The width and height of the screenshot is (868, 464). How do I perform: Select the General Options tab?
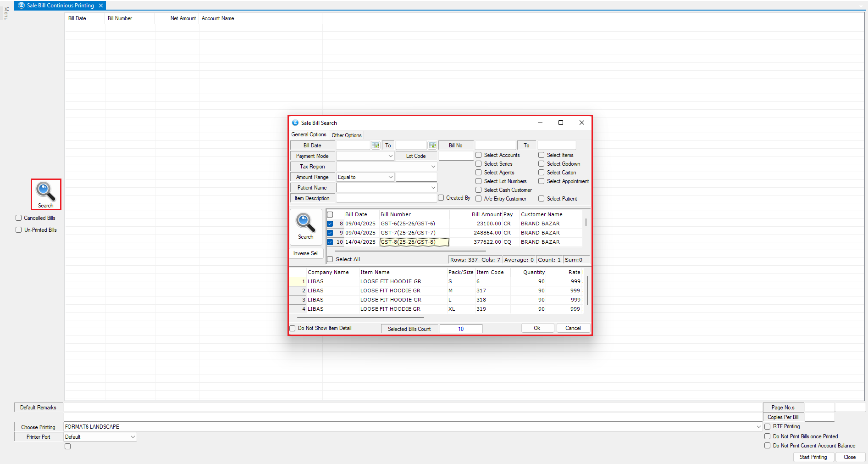click(x=309, y=134)
